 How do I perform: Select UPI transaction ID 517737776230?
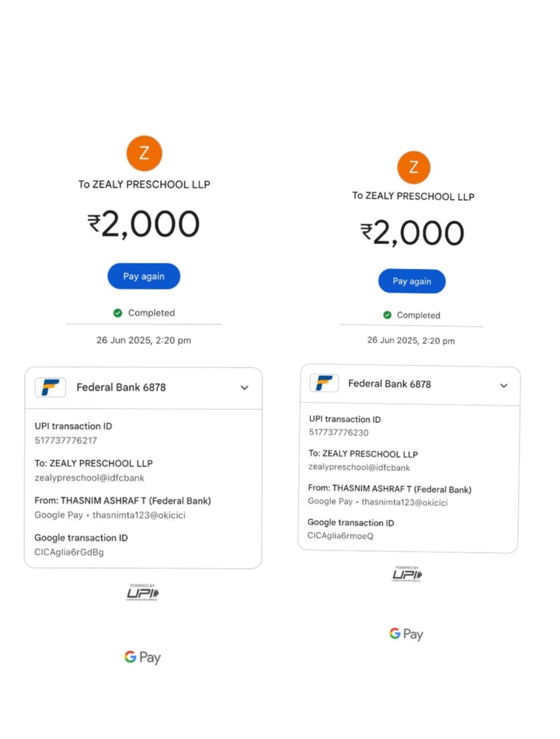(338, 432)
